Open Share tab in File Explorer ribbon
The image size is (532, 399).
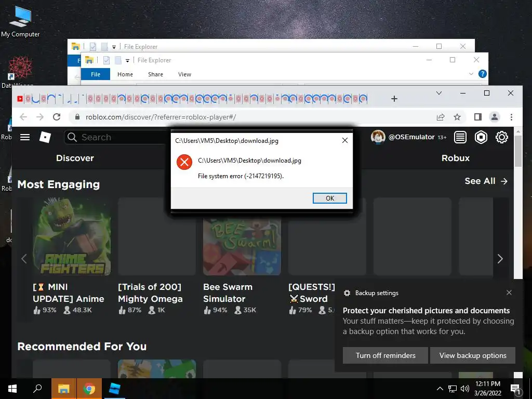155,74
